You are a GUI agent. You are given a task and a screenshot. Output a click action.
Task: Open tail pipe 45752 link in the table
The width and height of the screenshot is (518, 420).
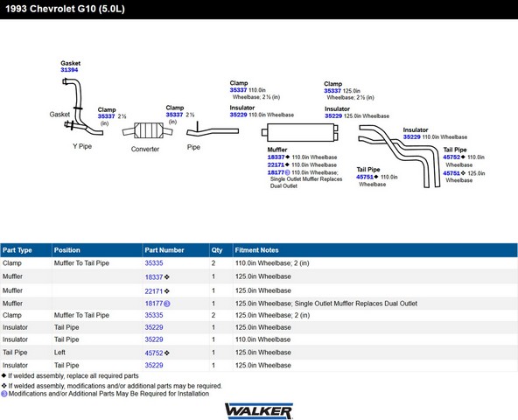click(154, 353)
